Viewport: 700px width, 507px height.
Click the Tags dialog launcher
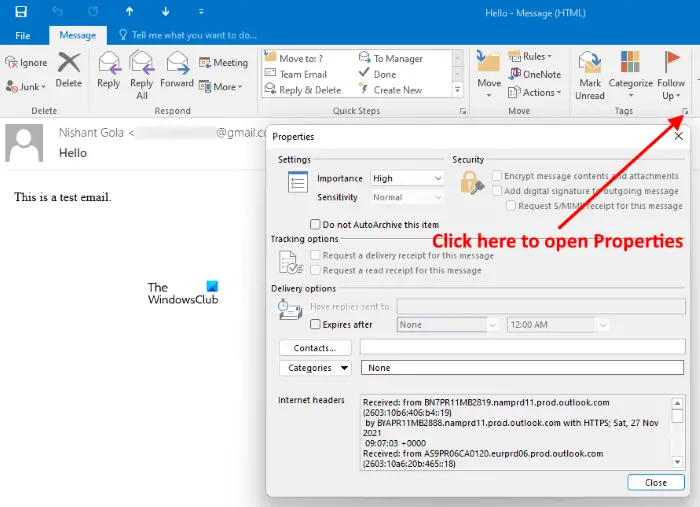pos(685,112)
